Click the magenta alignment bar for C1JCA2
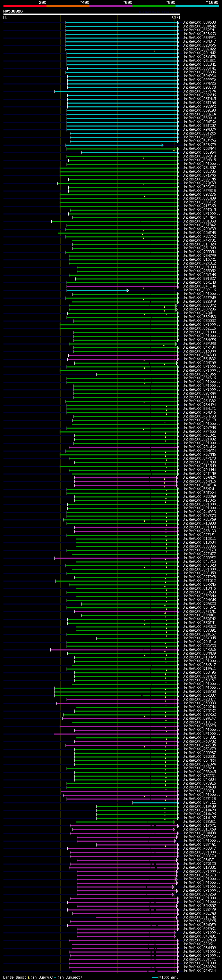Screen dimensions: 222x980 coord(137,917)
